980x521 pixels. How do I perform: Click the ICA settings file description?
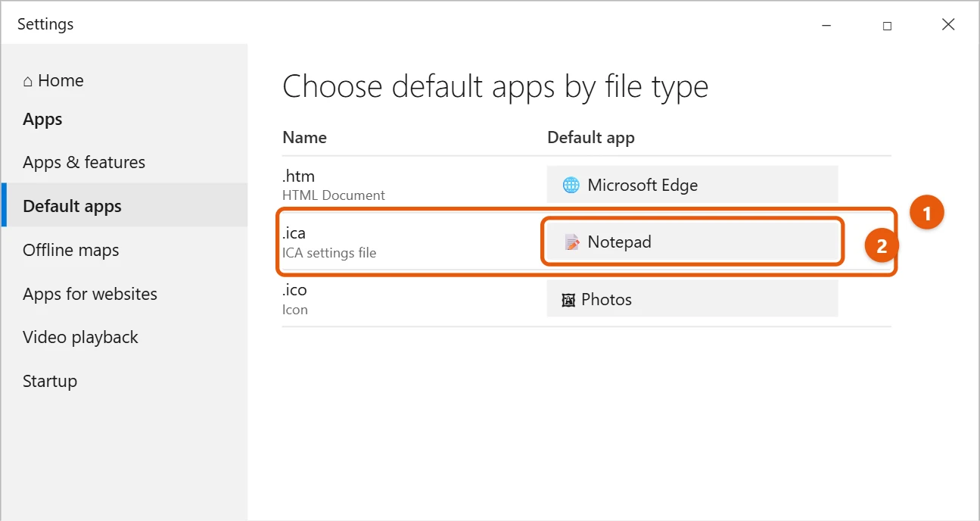pos(329,253)
